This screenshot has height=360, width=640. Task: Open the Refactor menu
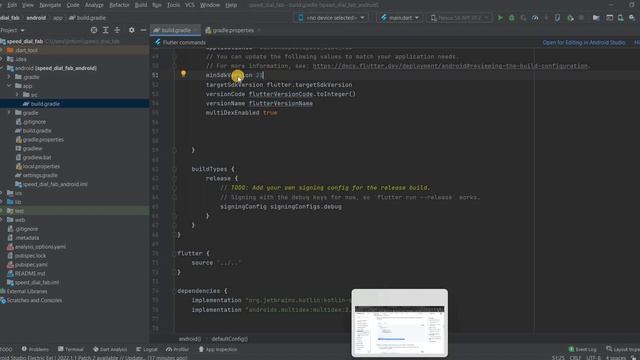coord(119,5)
